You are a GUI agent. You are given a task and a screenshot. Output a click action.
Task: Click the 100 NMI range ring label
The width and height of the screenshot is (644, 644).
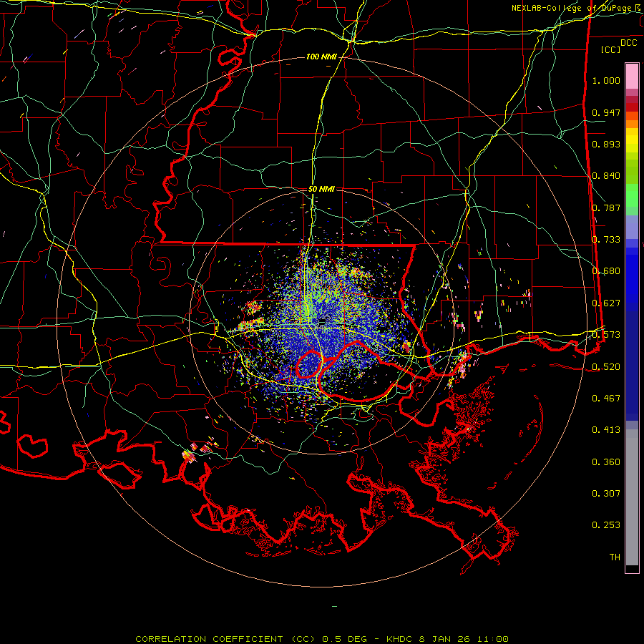[321, 57]
